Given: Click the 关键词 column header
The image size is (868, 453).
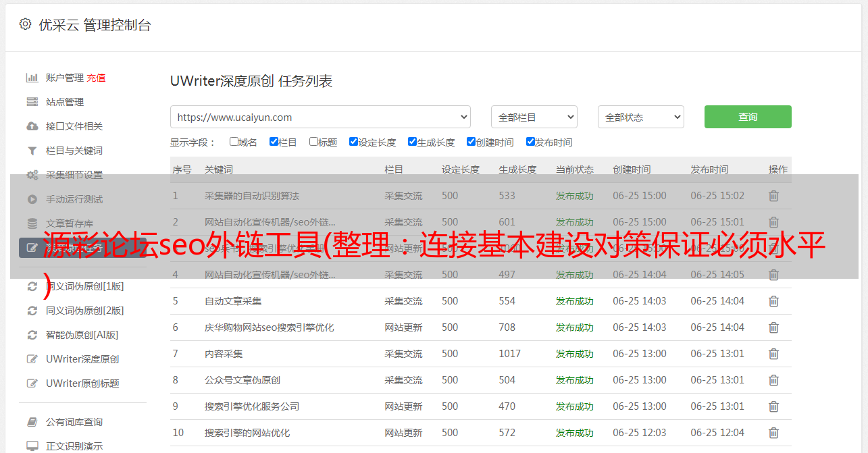Looking at the screenshot, I should pyautogui.click(x=219, y=169).
